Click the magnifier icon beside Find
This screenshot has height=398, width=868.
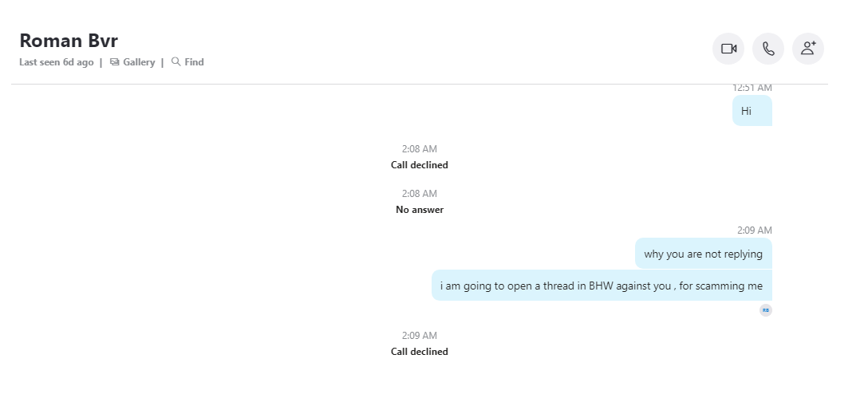[176, 61]
